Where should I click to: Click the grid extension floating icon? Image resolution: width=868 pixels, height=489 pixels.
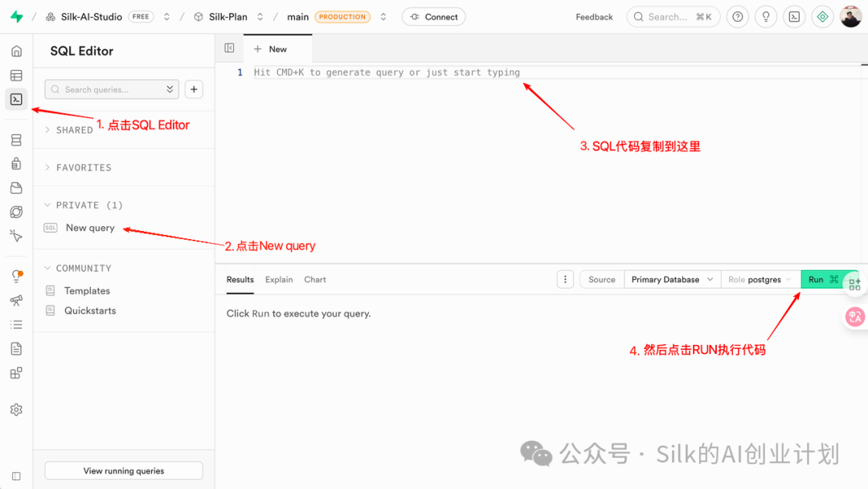pos(854,285)
